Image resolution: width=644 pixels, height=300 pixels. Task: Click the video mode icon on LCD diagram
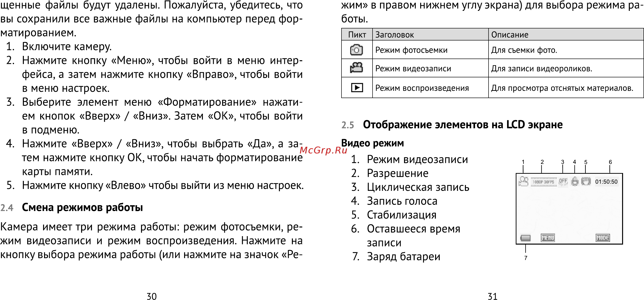(523, 181)
